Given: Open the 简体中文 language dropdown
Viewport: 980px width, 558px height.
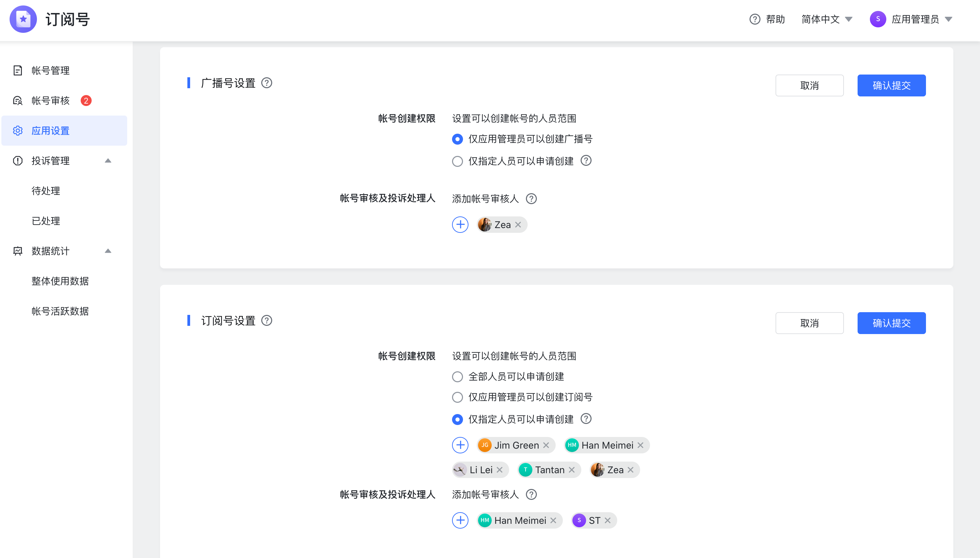Looking at the screenshot, I should click(x=827, y=19).
